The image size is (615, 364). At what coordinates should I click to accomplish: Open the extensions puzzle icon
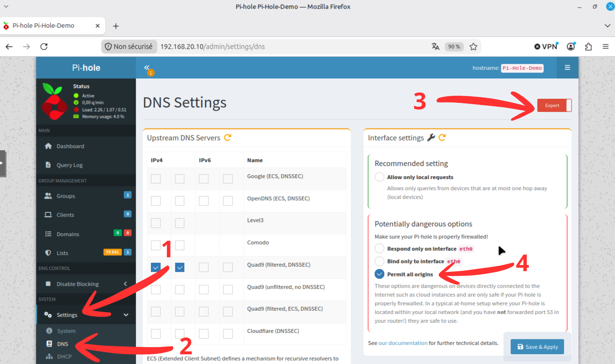tap(588, 47)
